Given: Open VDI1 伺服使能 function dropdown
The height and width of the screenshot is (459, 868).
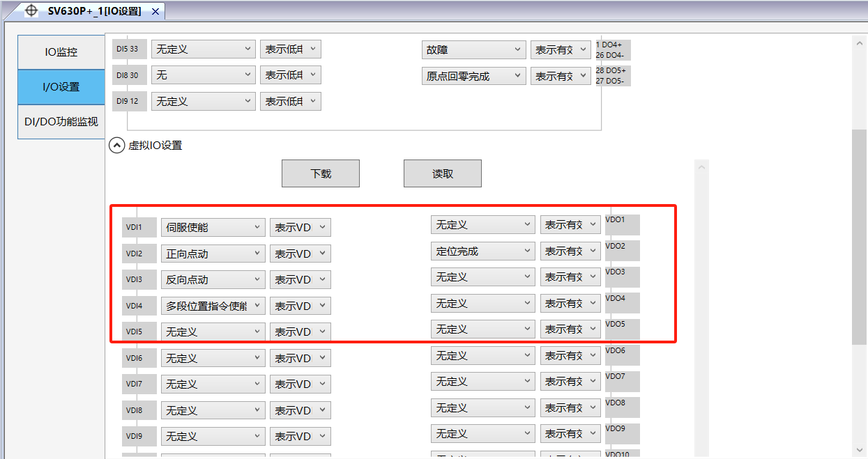Looking at the screenshot, I should pyautogui.click(x=213, y=228).
